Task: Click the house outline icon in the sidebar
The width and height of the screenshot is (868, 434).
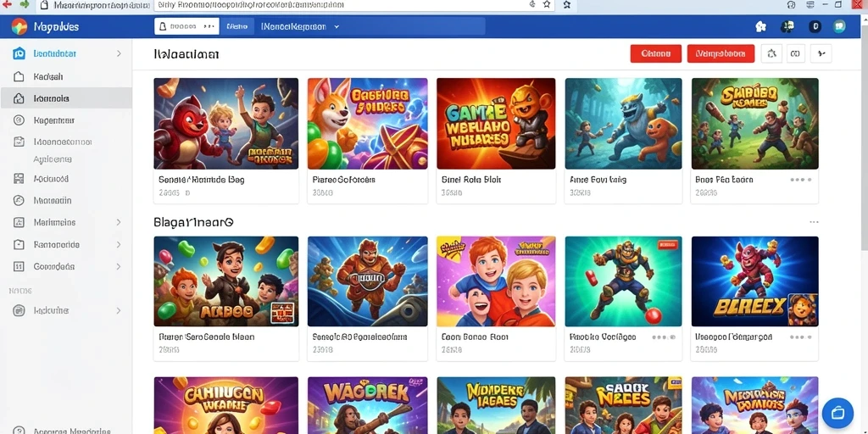Action: tap(19, 77)
